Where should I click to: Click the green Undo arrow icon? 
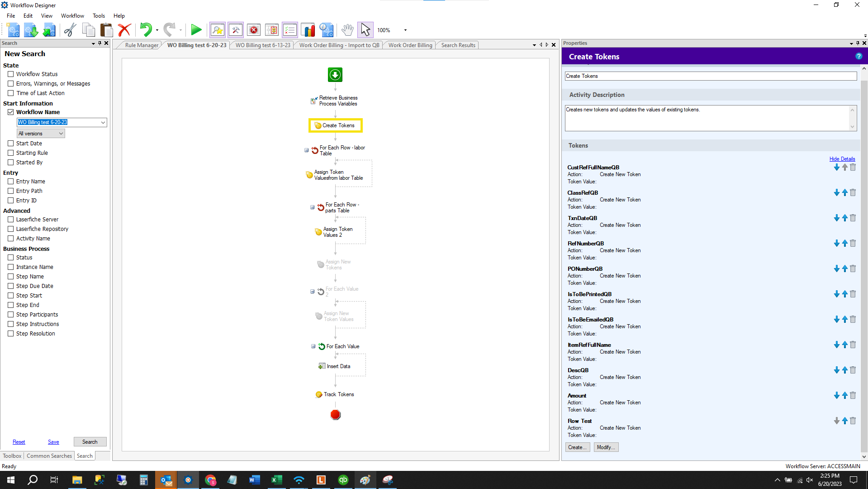coord(146,30)
